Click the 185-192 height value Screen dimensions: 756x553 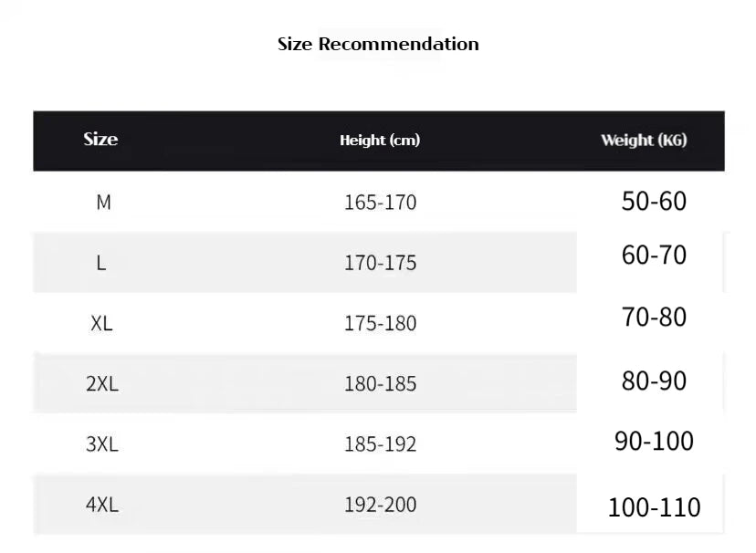pos(380,444)
